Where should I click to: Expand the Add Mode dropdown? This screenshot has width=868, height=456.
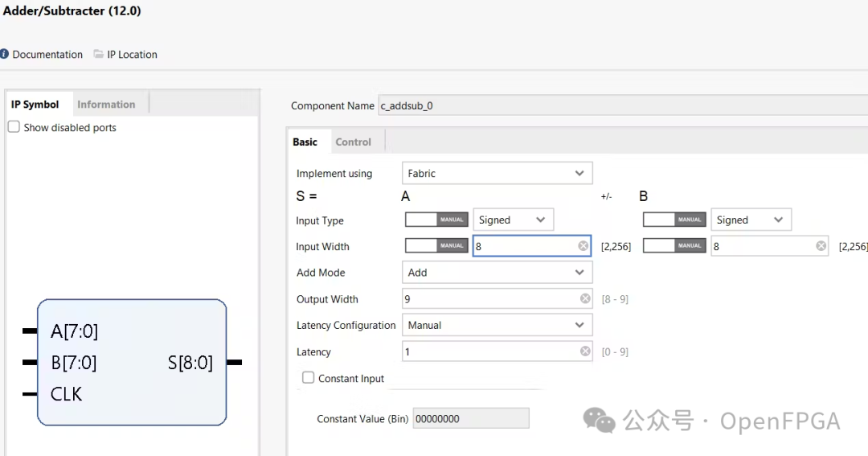click(497, 273)
